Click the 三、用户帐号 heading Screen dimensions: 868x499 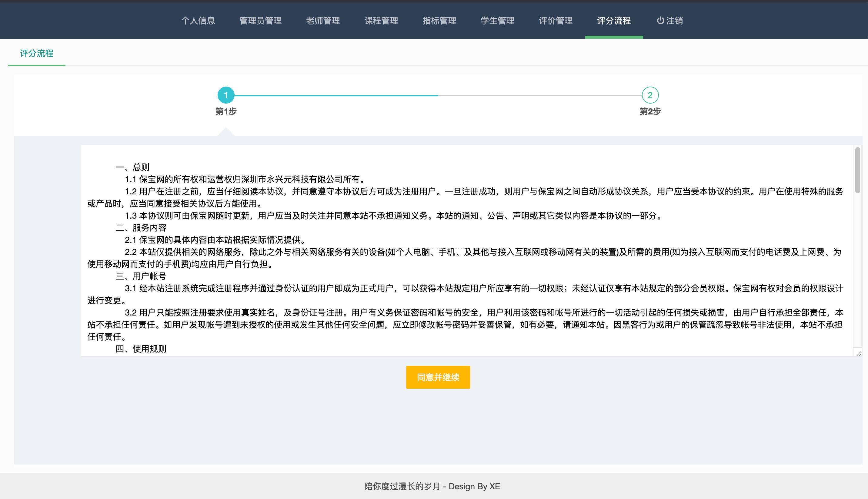(141, 276)
